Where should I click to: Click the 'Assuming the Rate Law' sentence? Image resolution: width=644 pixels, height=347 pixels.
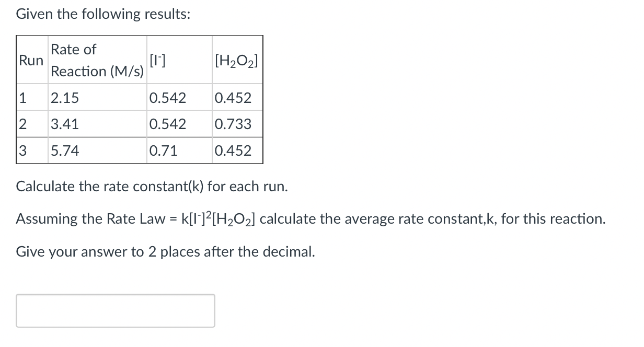(x=310, y=218)
